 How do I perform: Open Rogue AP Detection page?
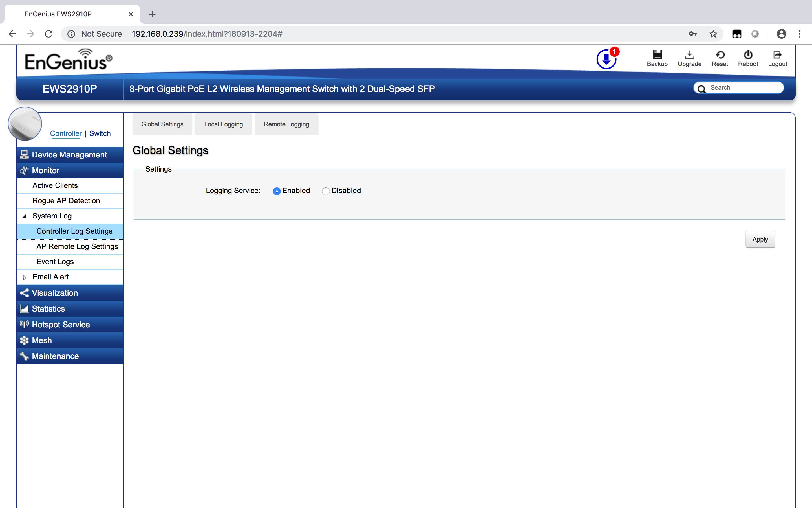pos(70,201)
